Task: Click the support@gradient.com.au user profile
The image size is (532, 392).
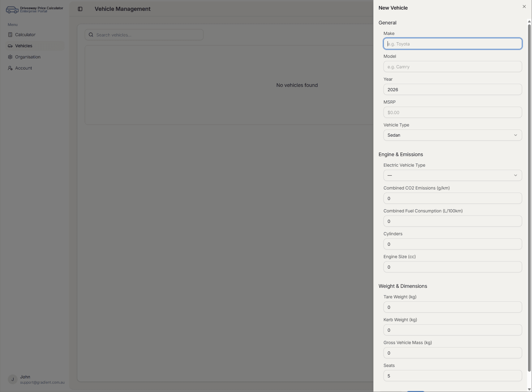Action: pyautogui.click(x=42, y=382)
